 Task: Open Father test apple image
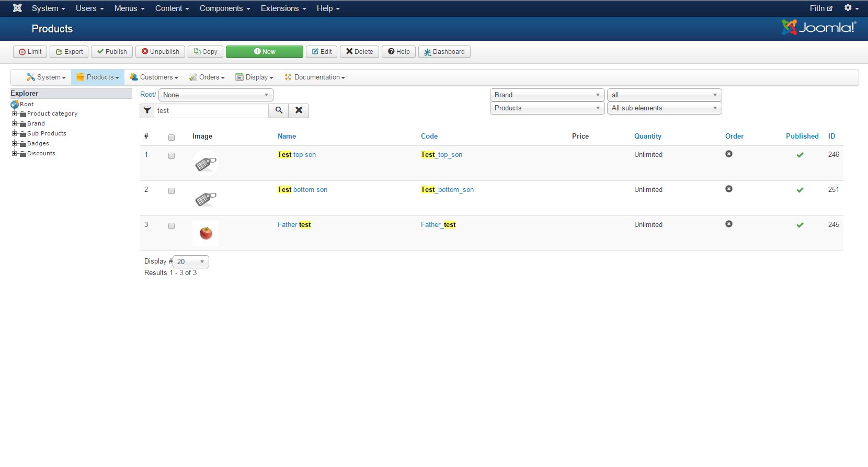tap(205, 233)
